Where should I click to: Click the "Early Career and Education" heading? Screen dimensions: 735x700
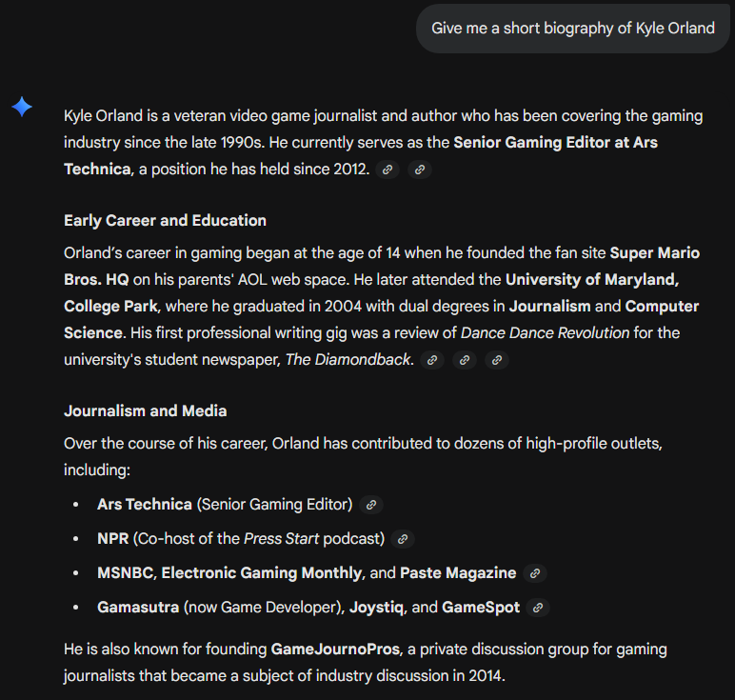point(165,220)
